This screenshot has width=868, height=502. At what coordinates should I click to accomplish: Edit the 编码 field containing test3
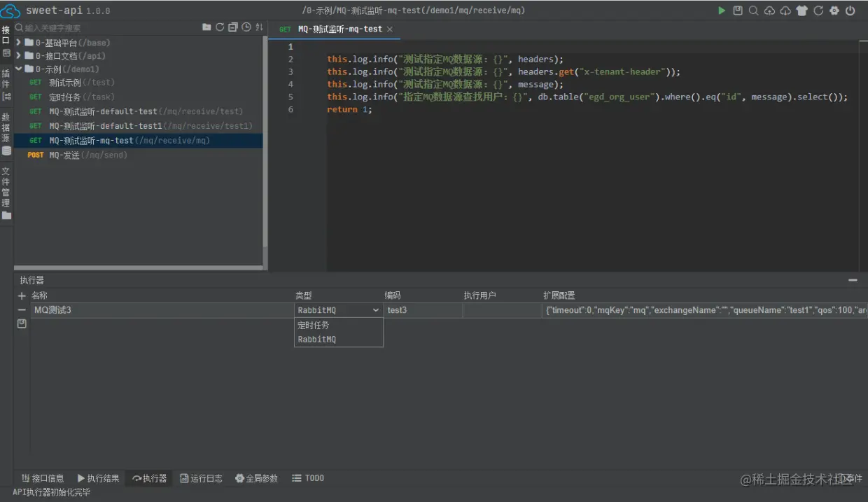coord(423,310)
